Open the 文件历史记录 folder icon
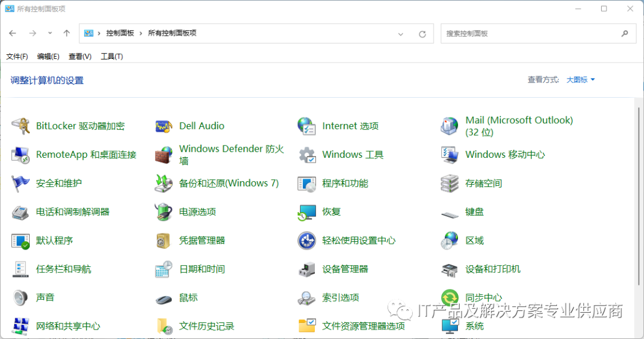 tap(165, 326)
